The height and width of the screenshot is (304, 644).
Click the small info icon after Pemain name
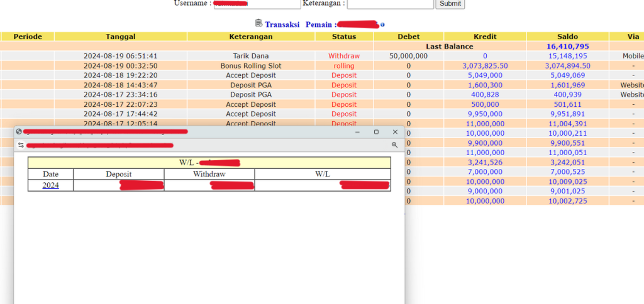(x=382, y=25)
